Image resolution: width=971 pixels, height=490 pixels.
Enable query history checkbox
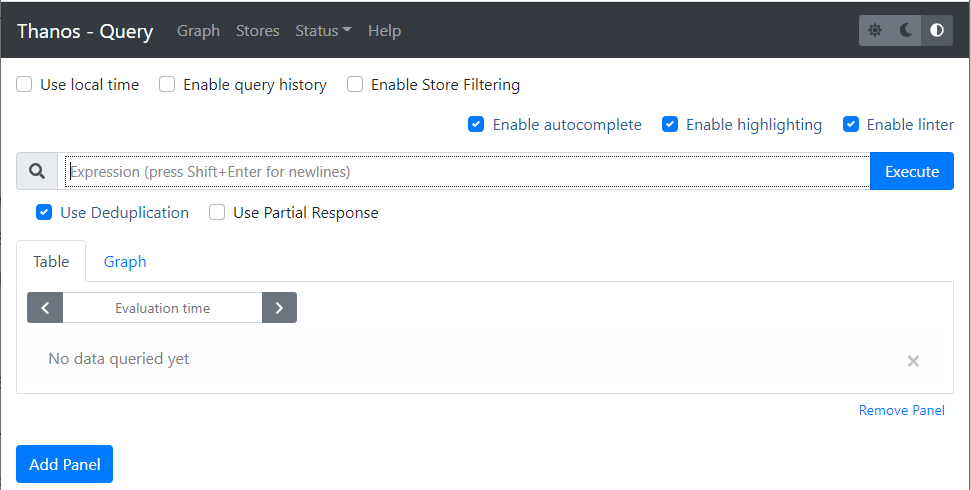click(x=168, y=85)
